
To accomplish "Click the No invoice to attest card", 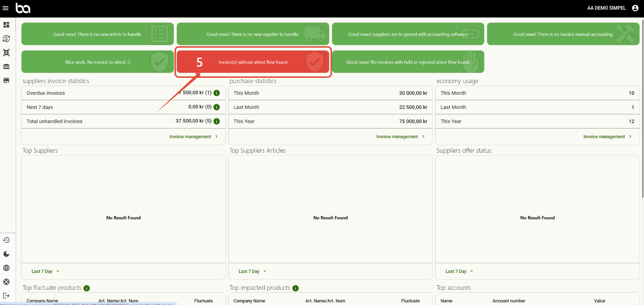I will [98, 62].
